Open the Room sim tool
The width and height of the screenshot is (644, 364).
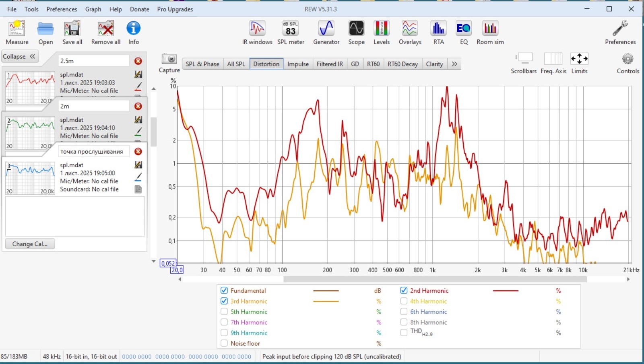(x=490, y=32)
